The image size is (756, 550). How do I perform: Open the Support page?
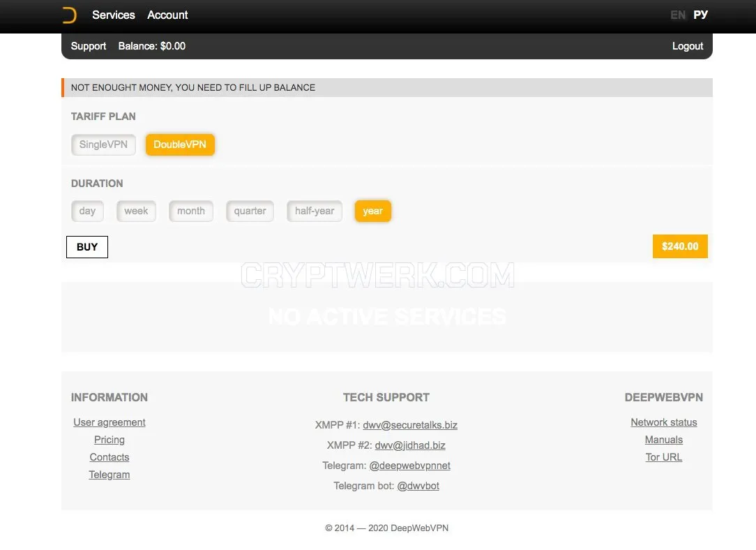[89, 46]
